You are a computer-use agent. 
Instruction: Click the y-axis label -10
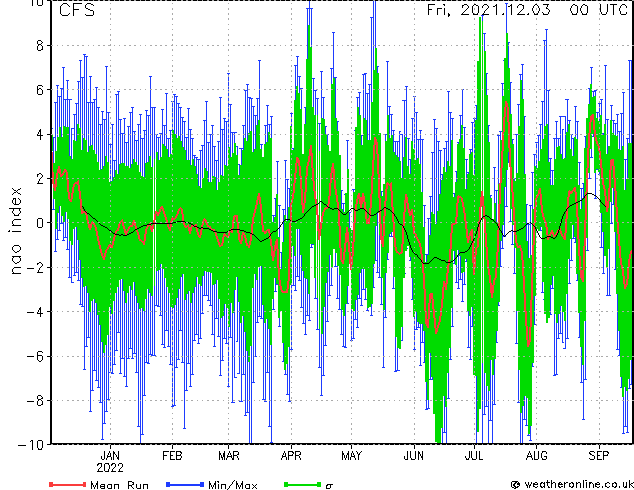click(x=31, y=445)
